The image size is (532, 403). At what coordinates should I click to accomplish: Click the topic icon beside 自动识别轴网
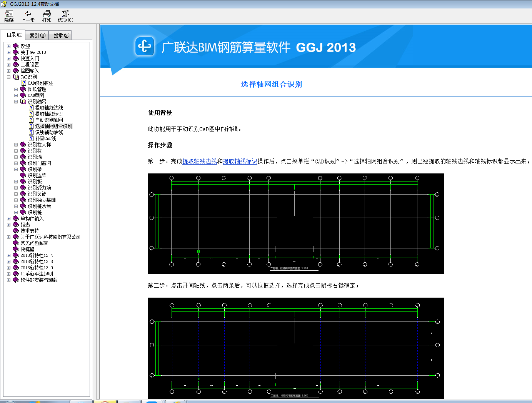(31, 120)
